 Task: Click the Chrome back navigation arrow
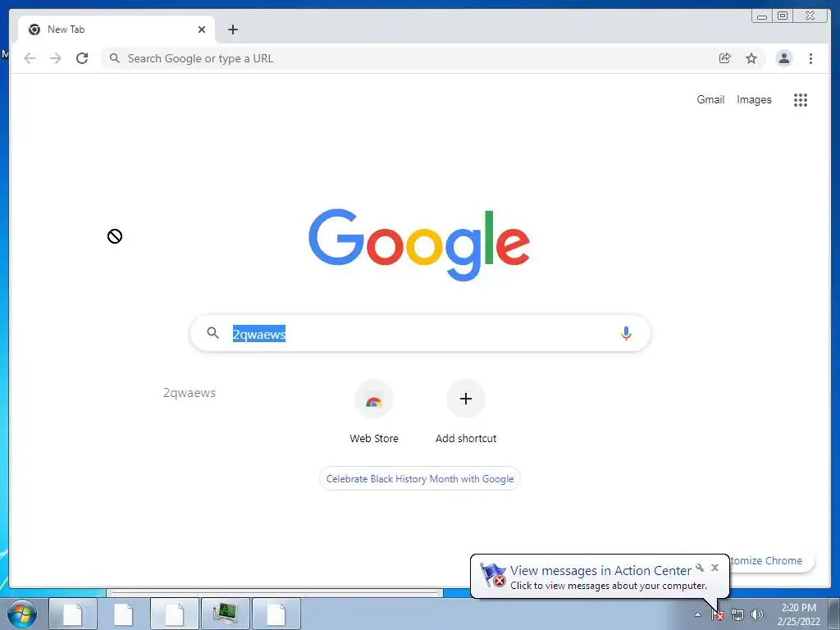(30, 58)
